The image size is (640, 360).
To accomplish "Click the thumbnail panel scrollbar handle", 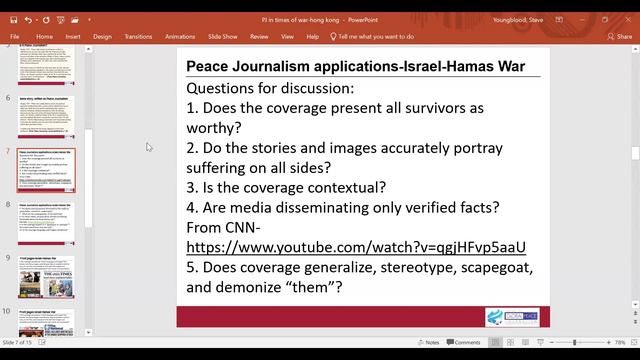I will tap(88, 178).
